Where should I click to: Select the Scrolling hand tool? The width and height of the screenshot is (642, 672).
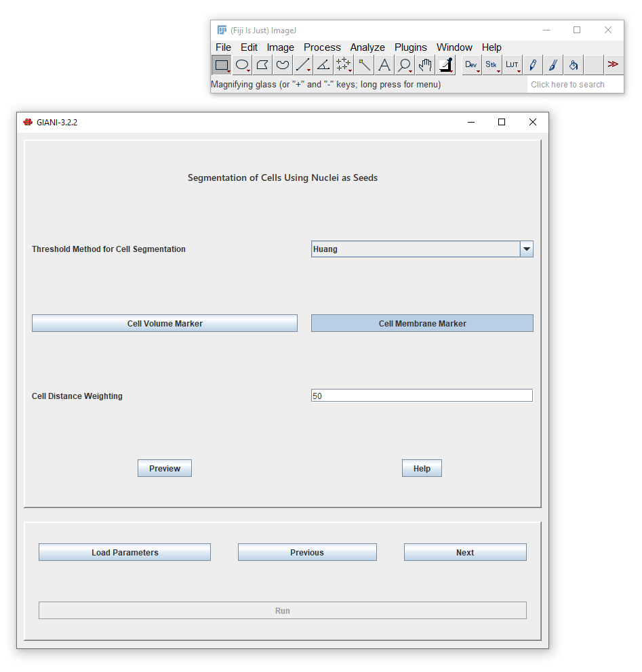(x=426, y=65)
